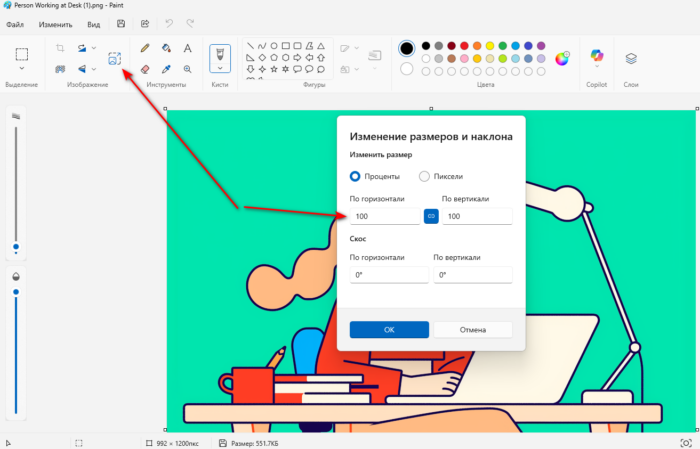The width and height of the screenshot is (700, 449).
Task: Click the Save icon in title bar
Action: (x=121, y=24)
